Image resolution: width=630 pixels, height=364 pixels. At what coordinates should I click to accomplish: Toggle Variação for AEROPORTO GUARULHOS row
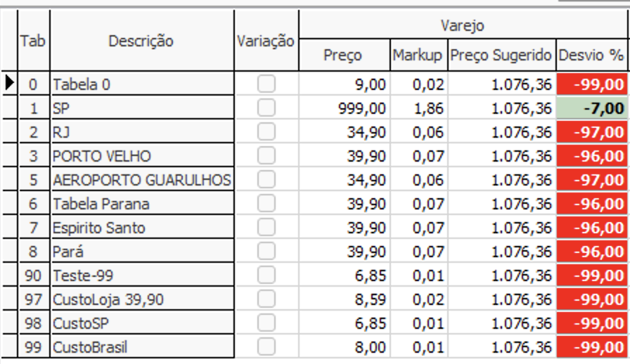pos(266,180)
